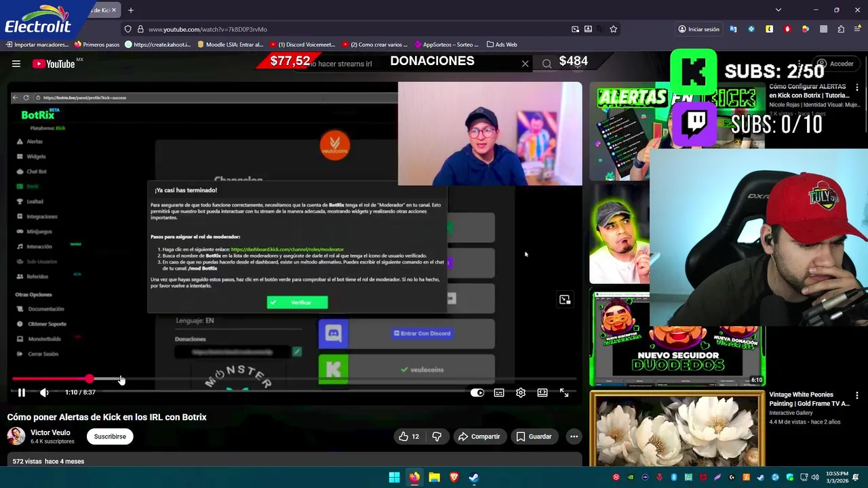Pause the video with the player button
This screenshot has width=868, height=488.
tap(21, 392)
